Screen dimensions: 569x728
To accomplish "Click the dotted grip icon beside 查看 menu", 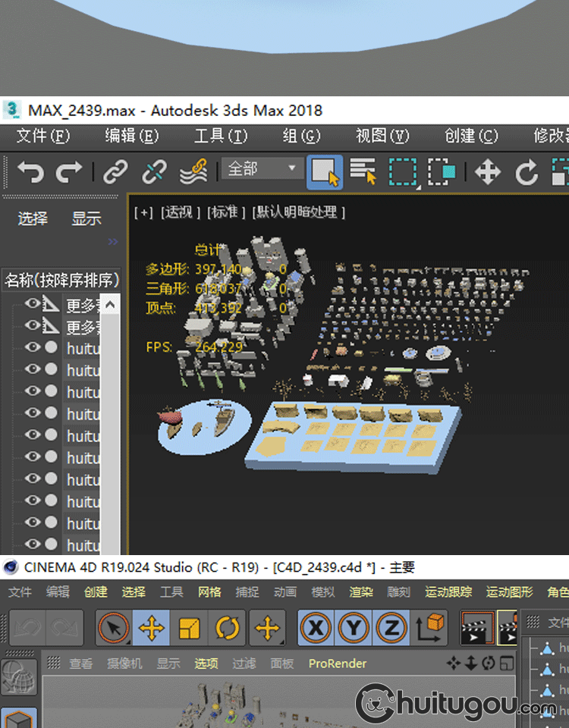I will (54, 663).
